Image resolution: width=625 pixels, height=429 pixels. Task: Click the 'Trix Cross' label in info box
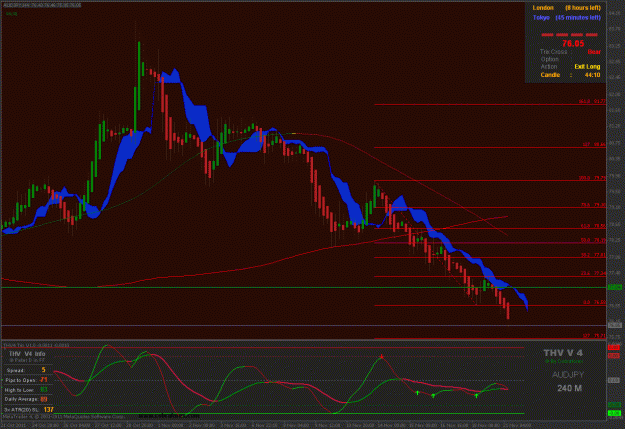coord(553,52)
